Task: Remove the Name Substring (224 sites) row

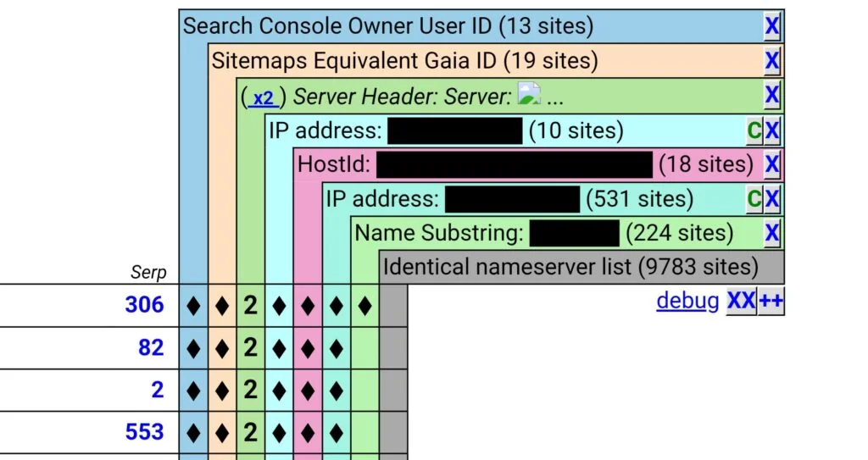Action: point(771,233)
